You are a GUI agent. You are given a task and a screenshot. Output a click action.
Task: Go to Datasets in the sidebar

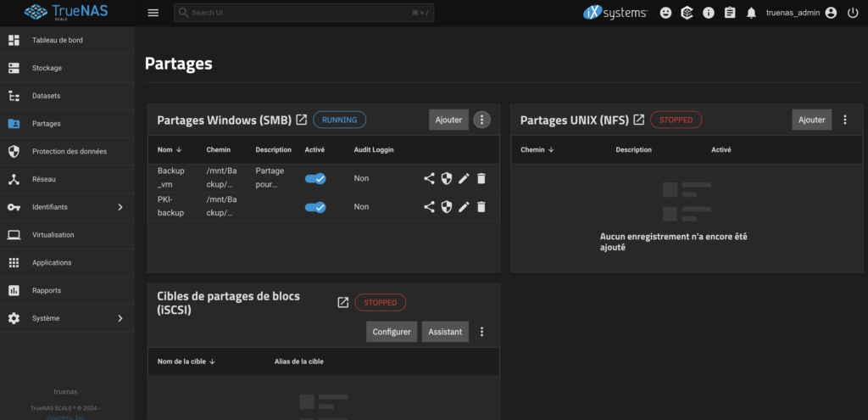(46, 96)
